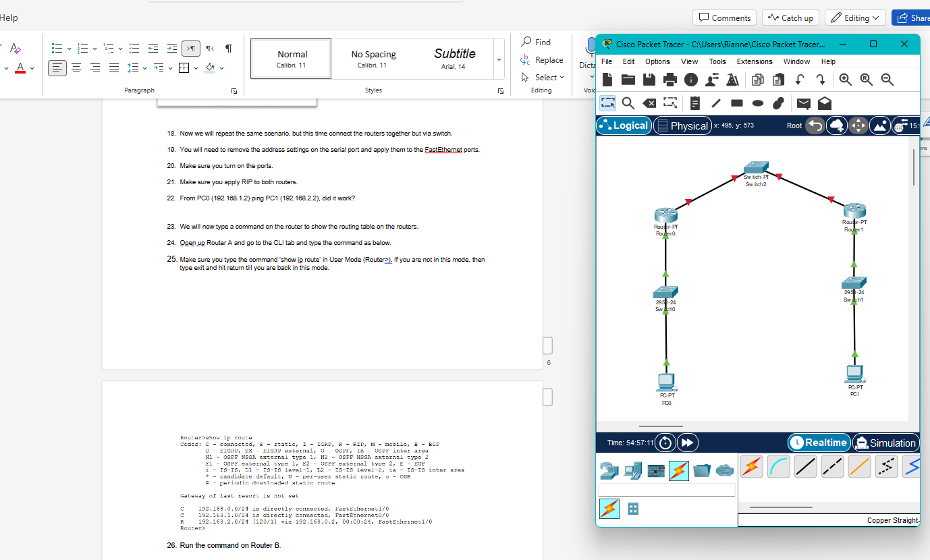Screen dimensions: 930x560
Task: Select the Place Note tool
Action: [695, 103]
